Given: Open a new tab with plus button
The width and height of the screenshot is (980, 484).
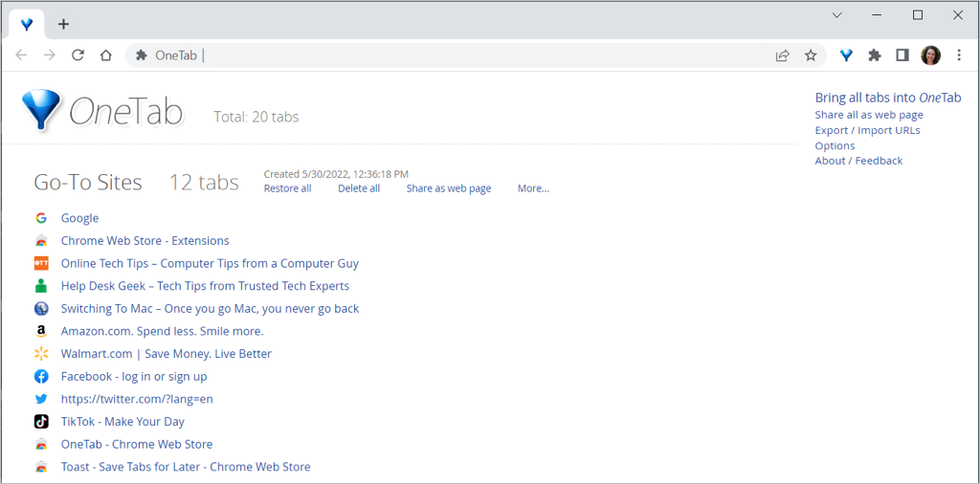Looking at the screenshot, I should (x=64, y=24).
